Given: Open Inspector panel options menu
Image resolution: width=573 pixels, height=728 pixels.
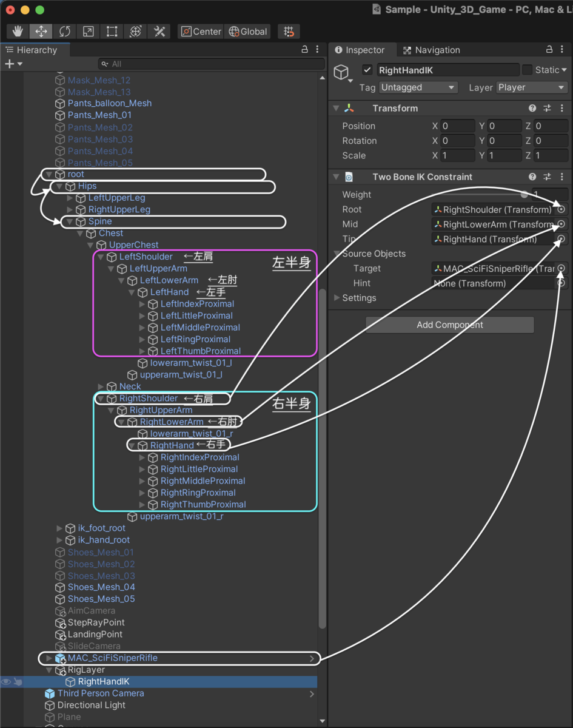Looking at the screenshot, I should (x=562, y=50).
